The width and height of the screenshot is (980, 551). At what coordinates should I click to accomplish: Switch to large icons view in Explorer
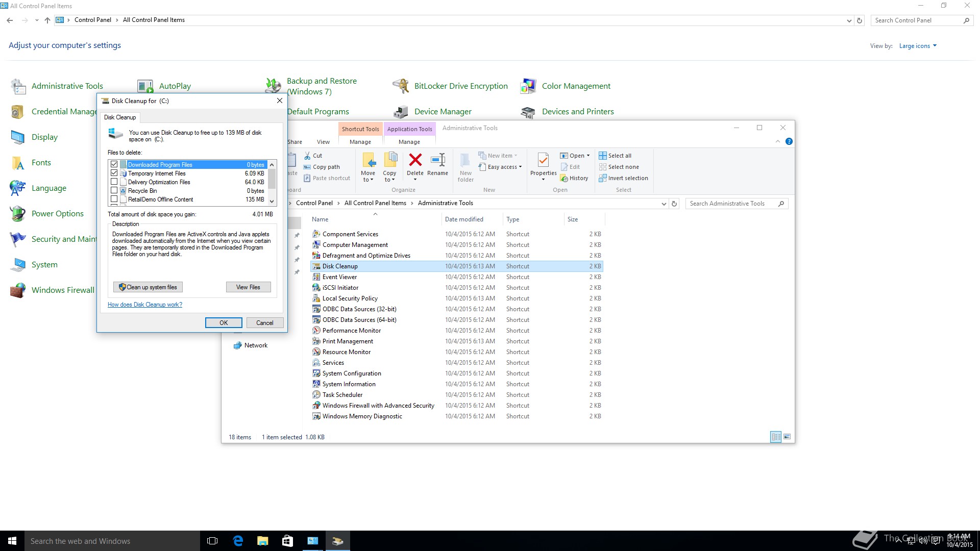[x=787, y=437]
